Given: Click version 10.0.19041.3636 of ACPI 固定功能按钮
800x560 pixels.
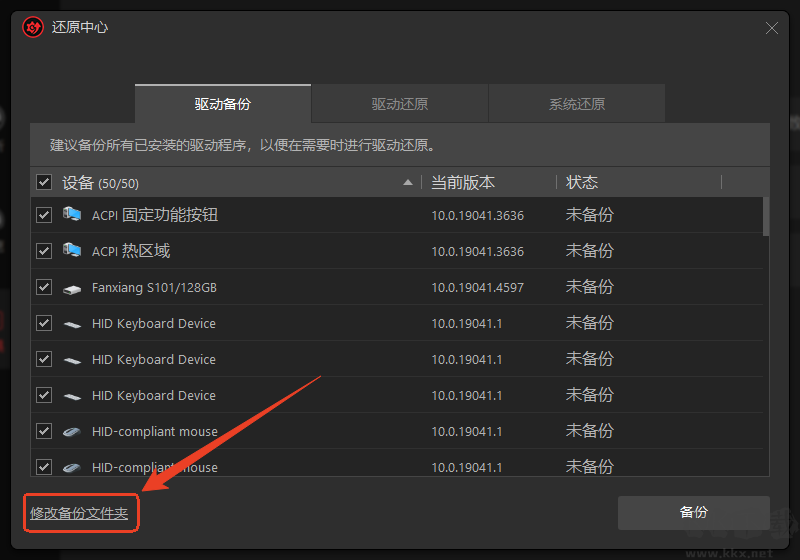Looking at the screenshot, I should [x=478, y=216].
